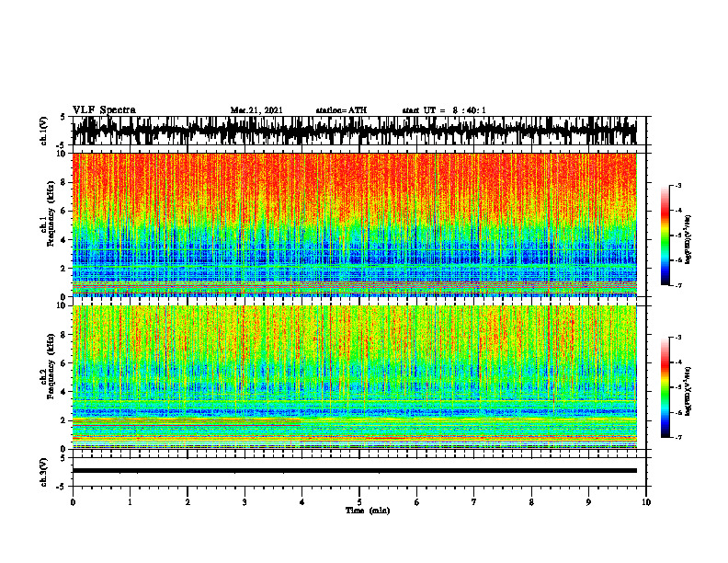
Task: Click time axis tick label "4"
Action: 302,502
